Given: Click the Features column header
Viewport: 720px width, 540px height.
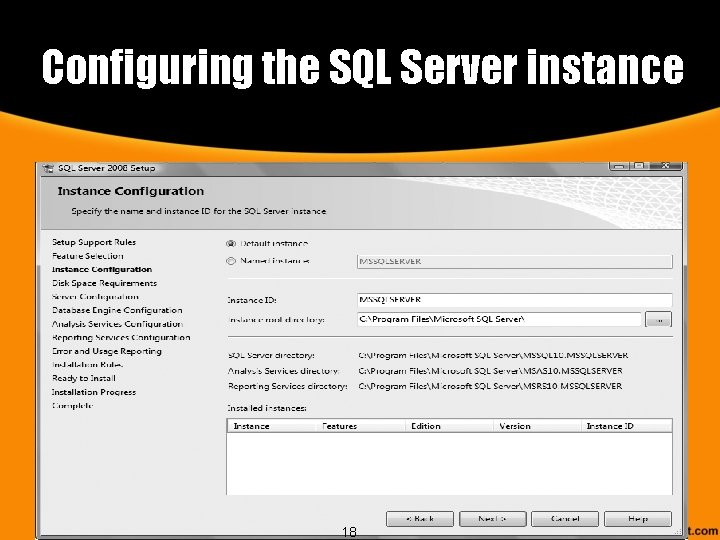Looking at the screenshot, I should [361, 426].
